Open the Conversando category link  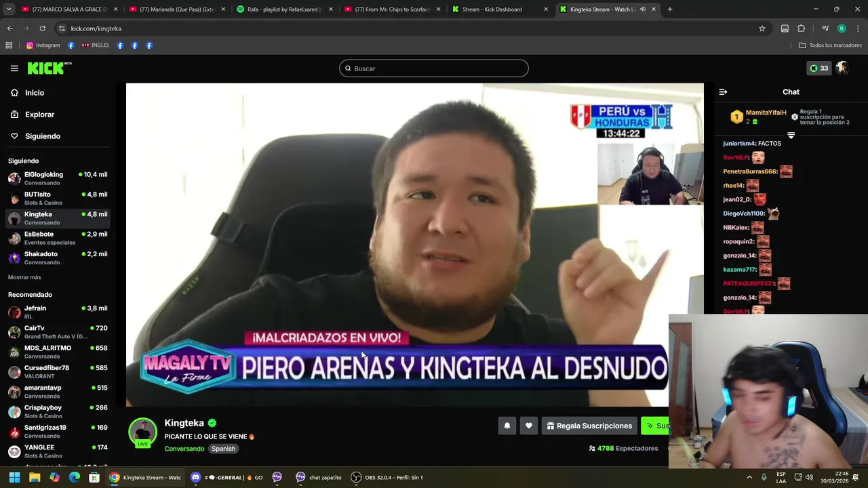184,449
